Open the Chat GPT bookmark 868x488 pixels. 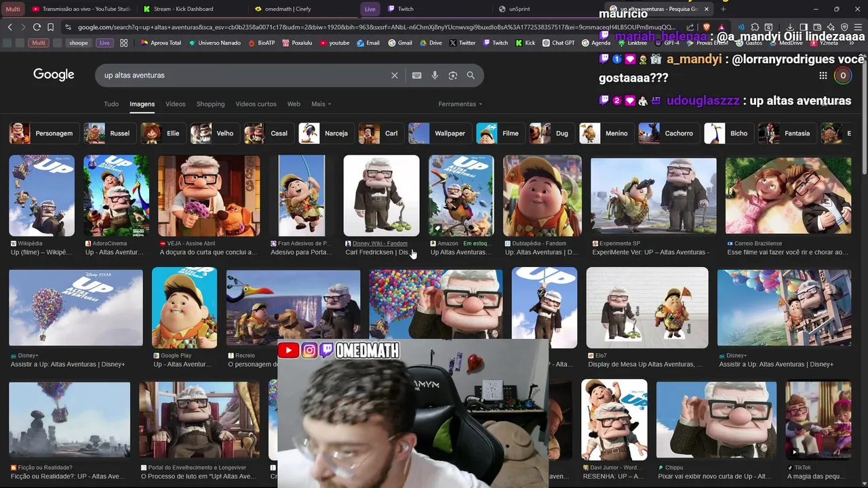558,43
